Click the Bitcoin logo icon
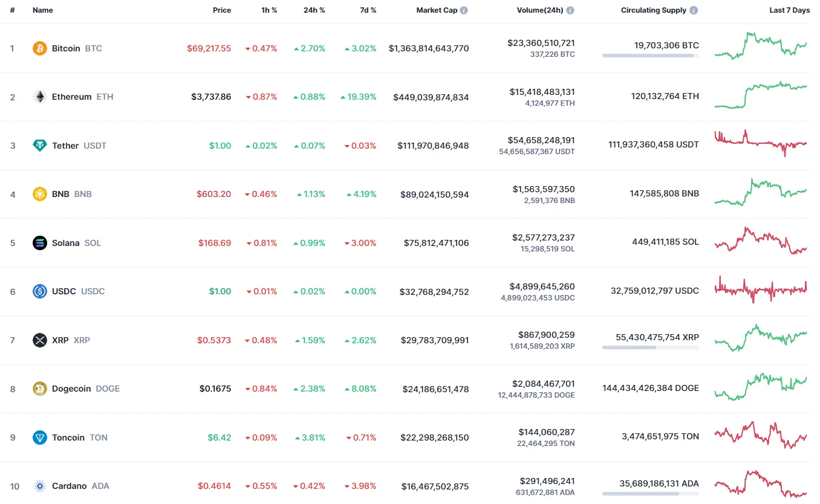Image resolution: width=820 pixels, height=504 pixels. pos(39,48)
